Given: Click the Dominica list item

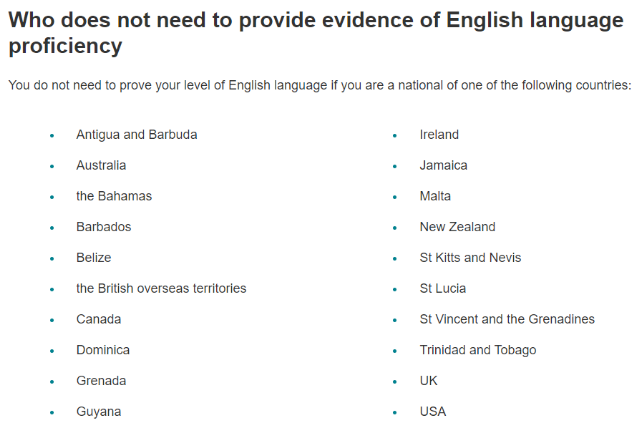Looking at the screenshot, I should point(103,350).
